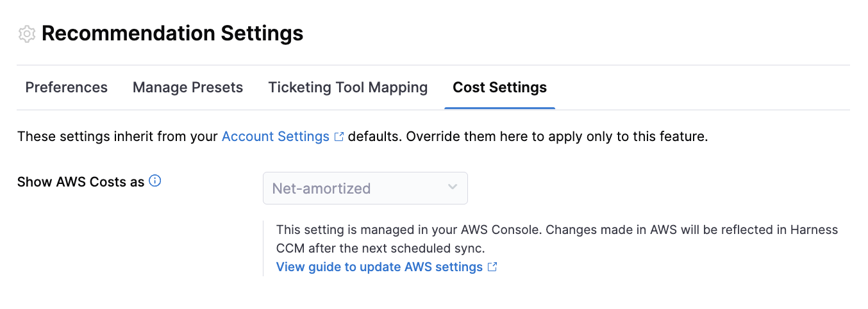Open the Manage Presets tab
The width and height of the screenshot is (868, 309).
tap(188, 87)
